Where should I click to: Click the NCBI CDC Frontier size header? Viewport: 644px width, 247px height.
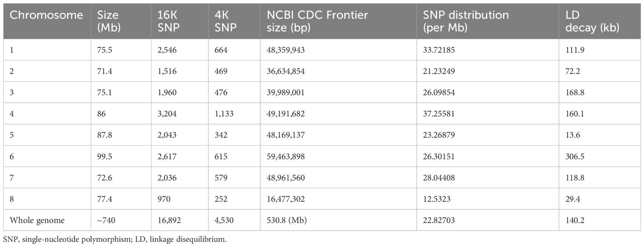(317, 21)
